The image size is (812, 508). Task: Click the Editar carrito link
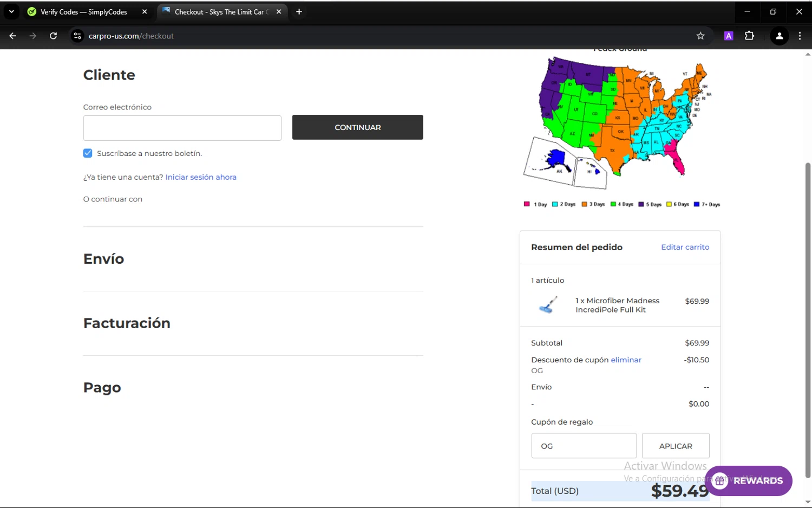coord(685,247)
